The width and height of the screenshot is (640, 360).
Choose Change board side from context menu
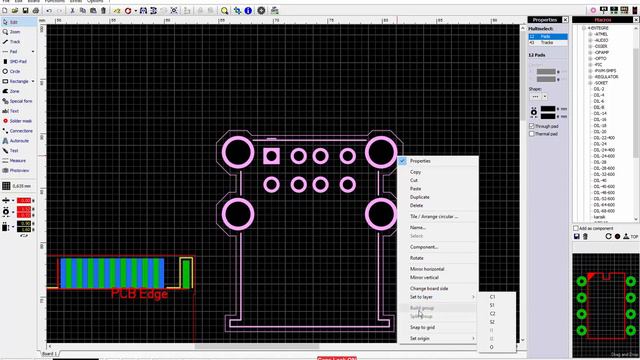pyautogui.click(x=438, y=288)
